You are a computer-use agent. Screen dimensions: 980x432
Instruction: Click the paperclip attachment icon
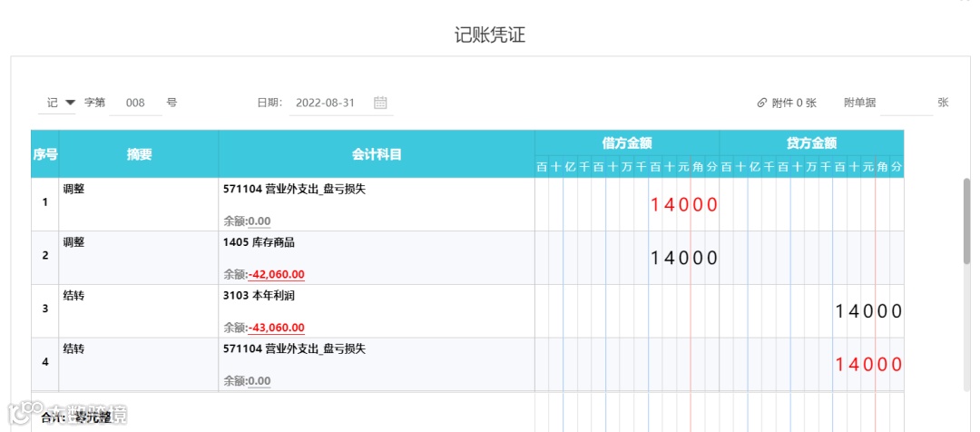[761, 103]
